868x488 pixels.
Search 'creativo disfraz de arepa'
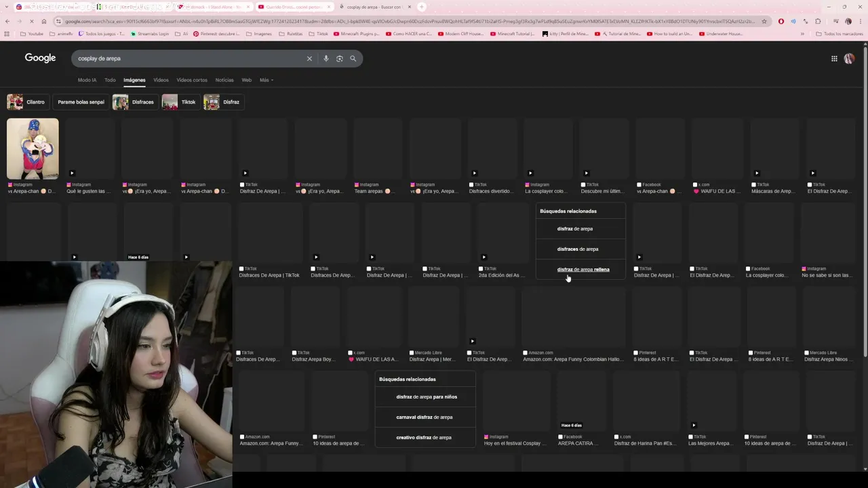point(425,437)
